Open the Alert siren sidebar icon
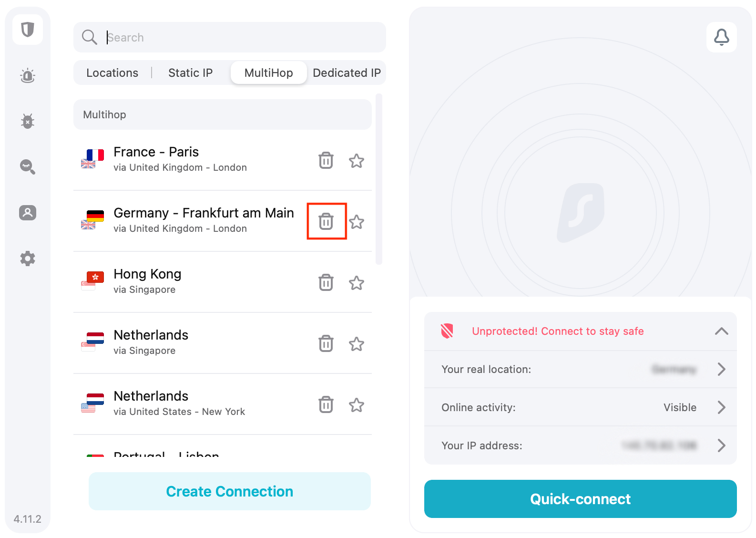Viewport: 756px width, 538px height. (28, 75)
